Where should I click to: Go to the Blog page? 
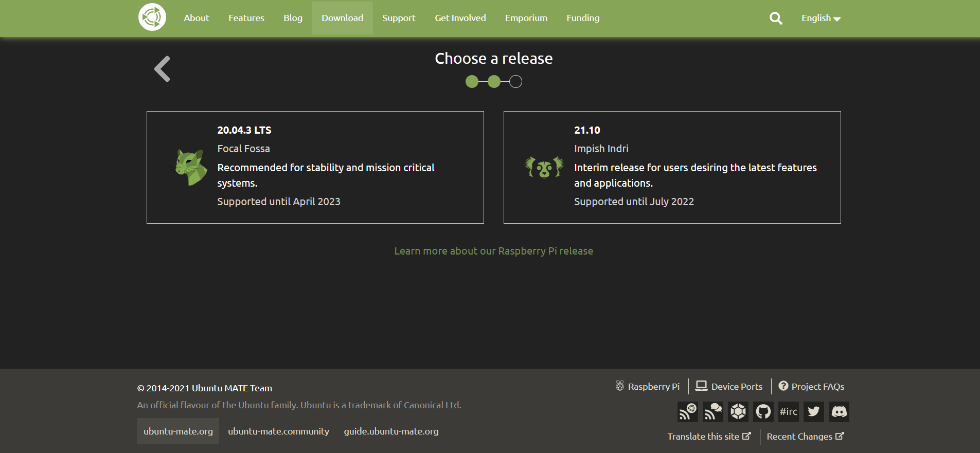point(293,18)
